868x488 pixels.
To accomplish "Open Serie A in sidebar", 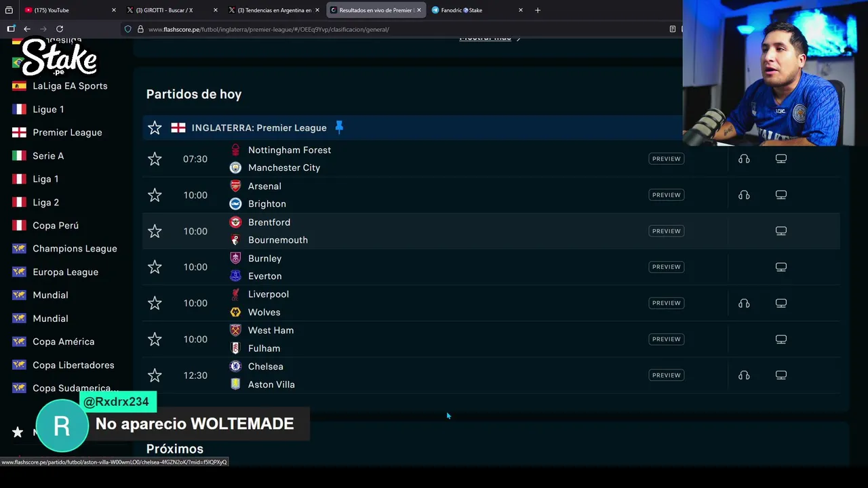I will 48,156.
